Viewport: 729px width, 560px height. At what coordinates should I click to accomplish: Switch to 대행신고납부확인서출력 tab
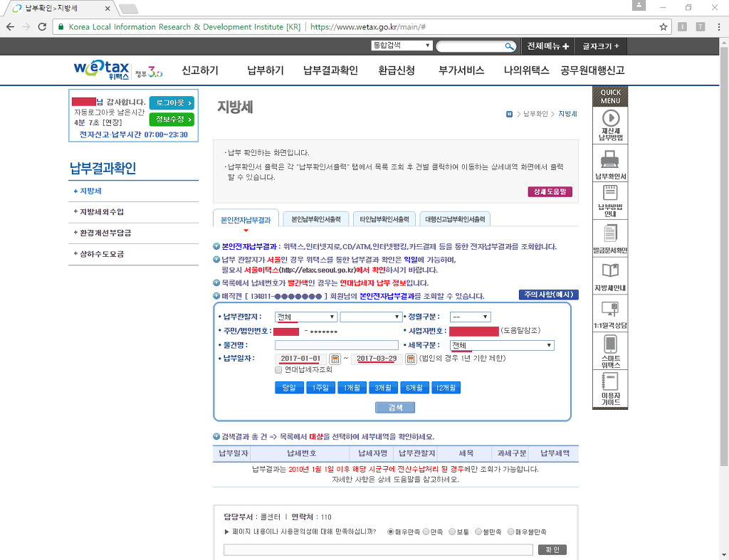click(455, 219)
